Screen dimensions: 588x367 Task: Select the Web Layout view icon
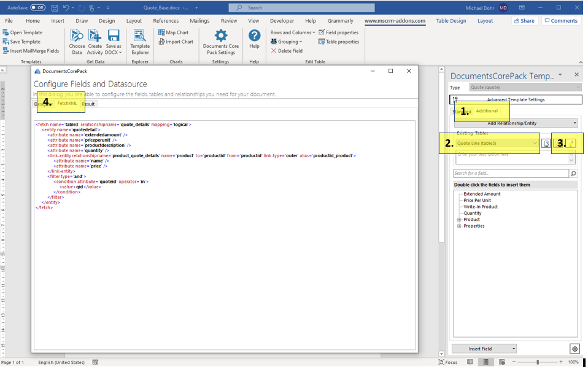coord(501,362)
